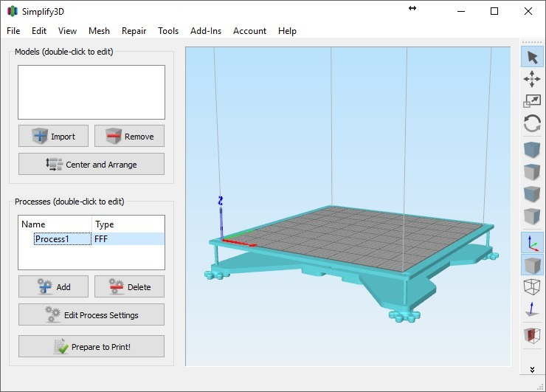Add a new process

click(53, 286)
